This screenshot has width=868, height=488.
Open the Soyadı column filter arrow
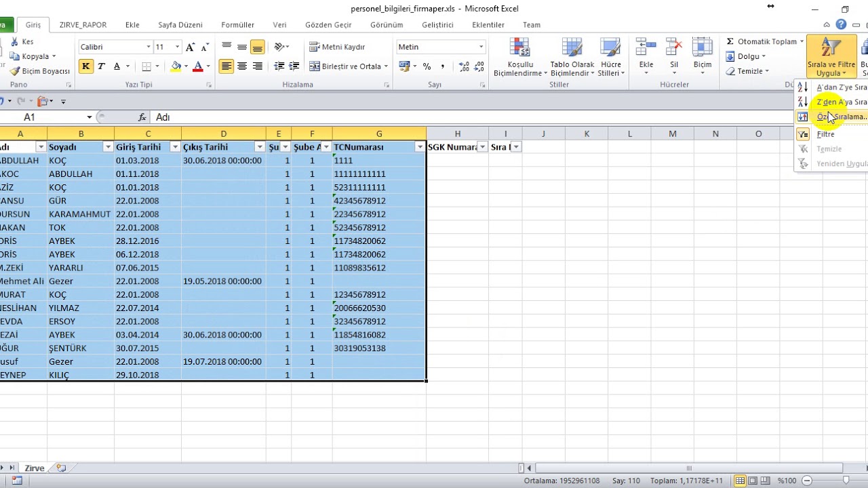pyautogui.click(x=108, y=147)
